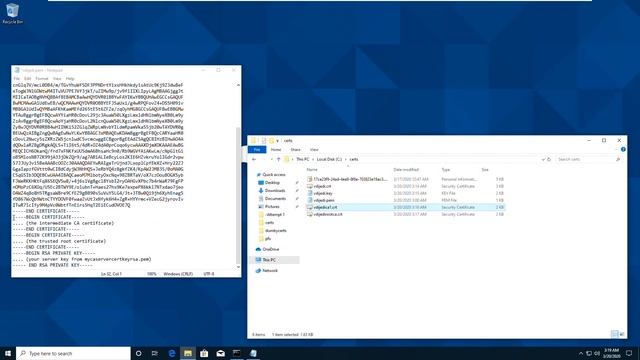Open the Share tab in Explorer ribbon
This screenshot has width=640, height=360.
coord(296,150)
